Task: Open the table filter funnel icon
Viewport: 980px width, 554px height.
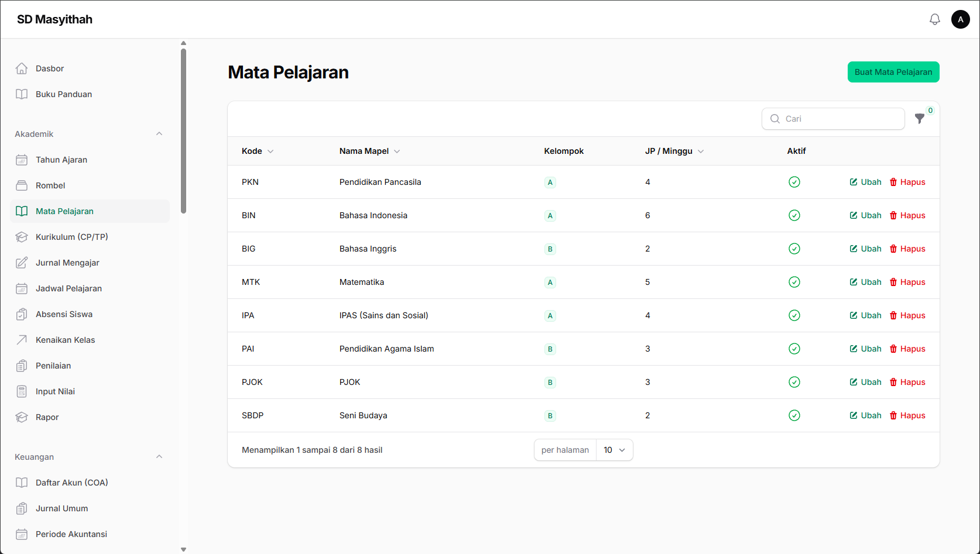Action: pos(920,119)
